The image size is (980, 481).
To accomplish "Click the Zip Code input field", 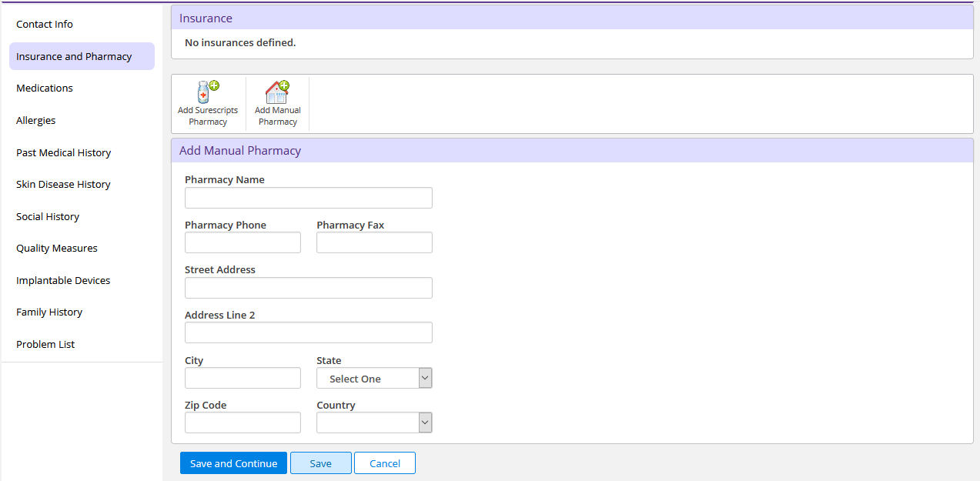I will (242, 423).
